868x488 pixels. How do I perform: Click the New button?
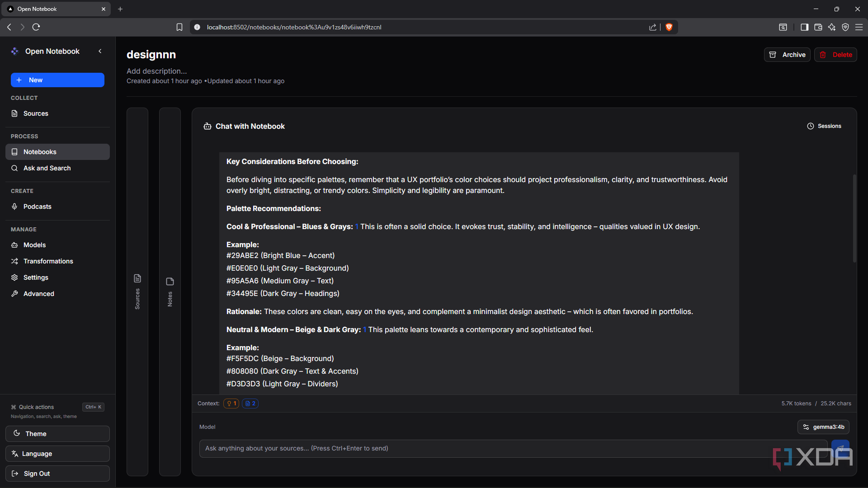tap(57, 80)
